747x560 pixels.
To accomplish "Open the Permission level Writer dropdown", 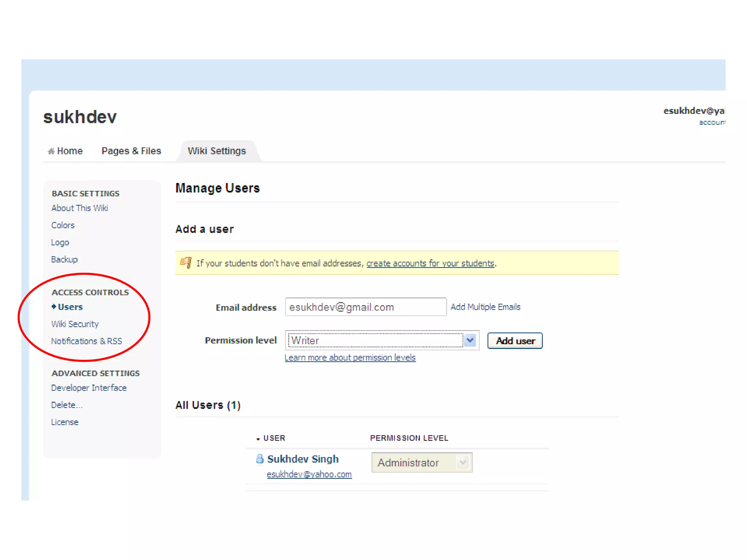I will (x=470, y=341).
